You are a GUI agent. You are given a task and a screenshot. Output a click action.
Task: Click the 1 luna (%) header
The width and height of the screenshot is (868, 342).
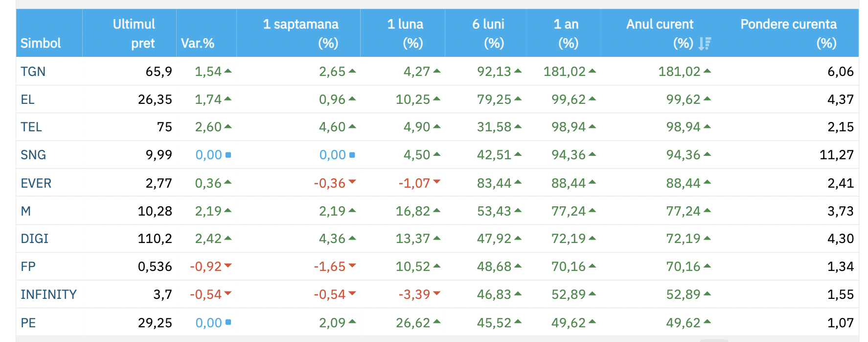coord(405,33)
